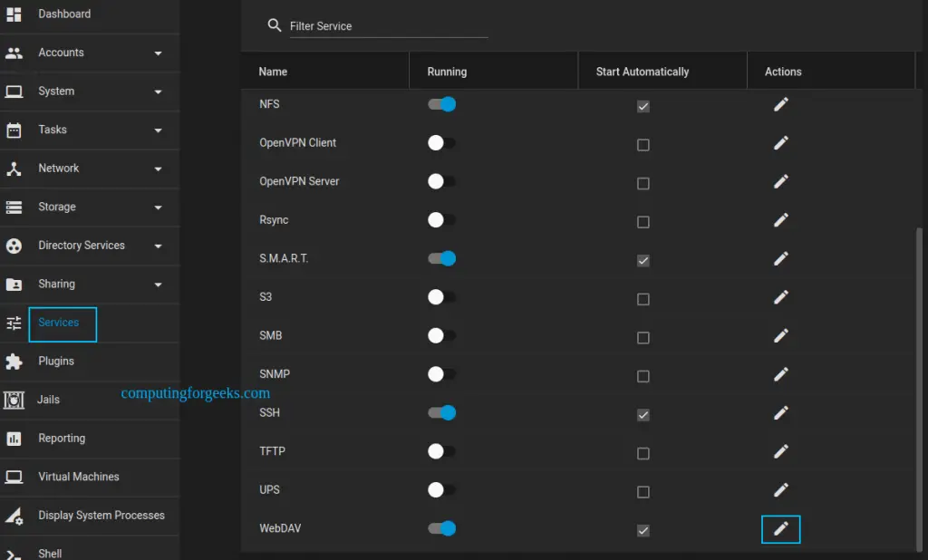Expand the Tasks menu arrow

point(158,130)
